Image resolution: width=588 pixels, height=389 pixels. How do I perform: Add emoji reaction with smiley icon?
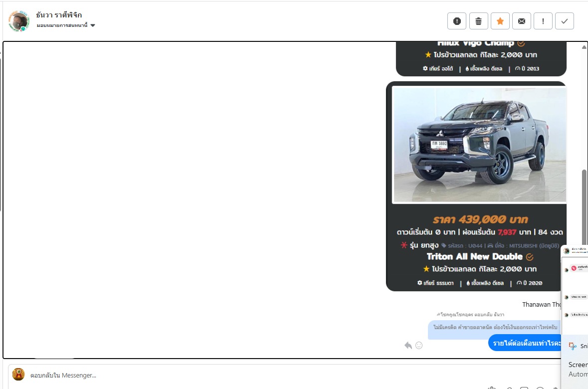coord(419,346)
